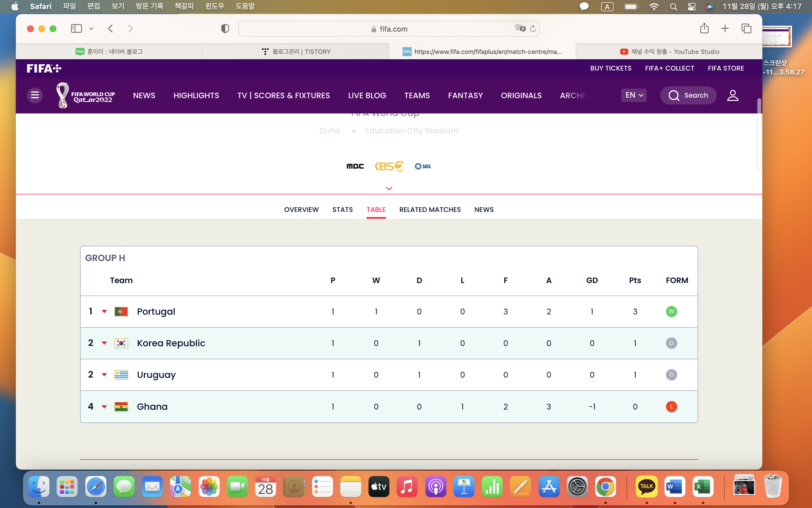Open the user account profile icon
Viewport: 812px width, 508px height.
coord(732,95)
